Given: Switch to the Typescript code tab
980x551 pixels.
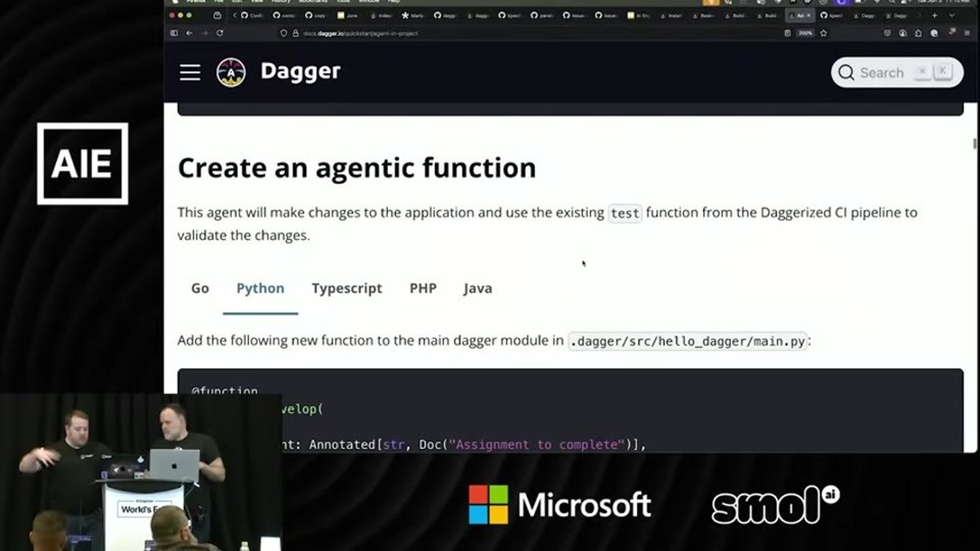Looking at the screenshot, I should [347, 288].
